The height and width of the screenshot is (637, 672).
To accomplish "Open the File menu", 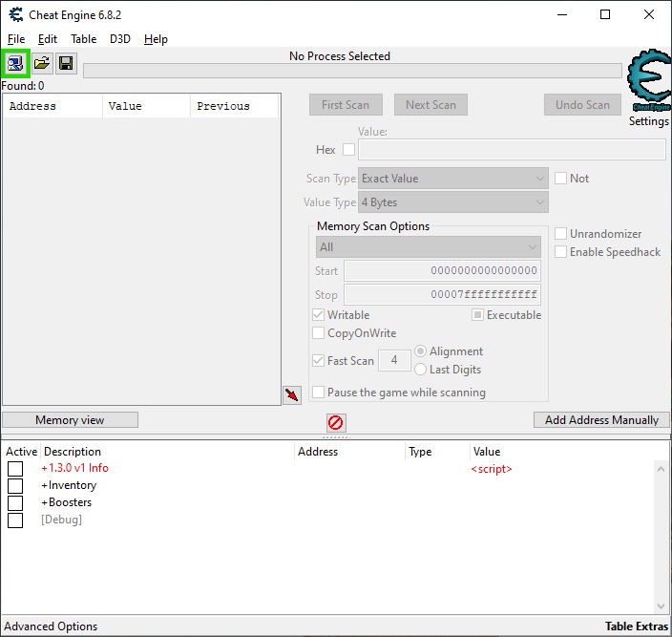I will pyautogui.click(x=16, y=39).
